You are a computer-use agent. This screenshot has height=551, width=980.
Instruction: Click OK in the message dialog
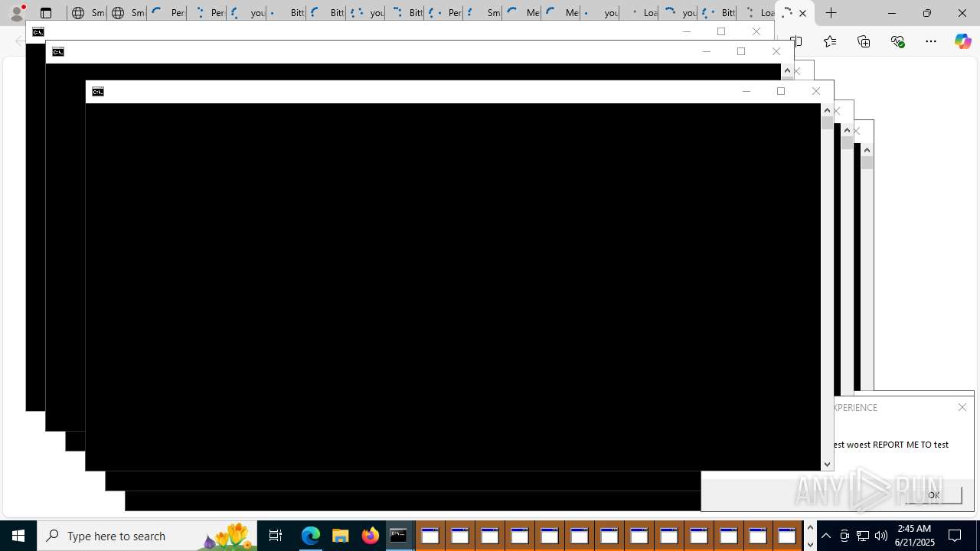pyautogui.click(x=933, y=495)
